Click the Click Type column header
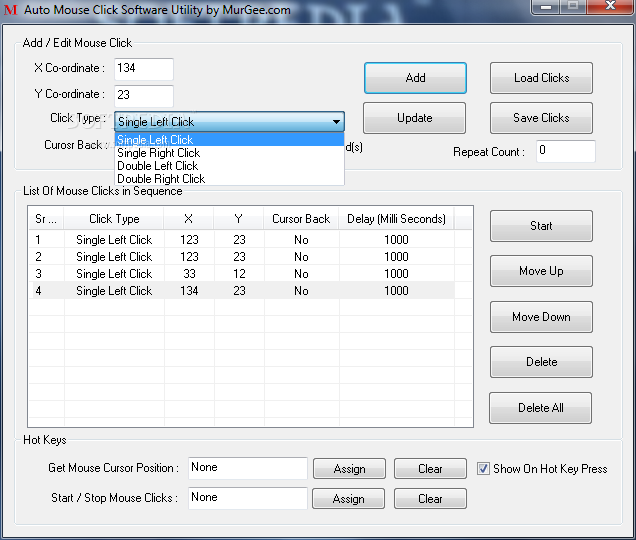The height and width of the screenshot is (540, 636). click(114, 219)
